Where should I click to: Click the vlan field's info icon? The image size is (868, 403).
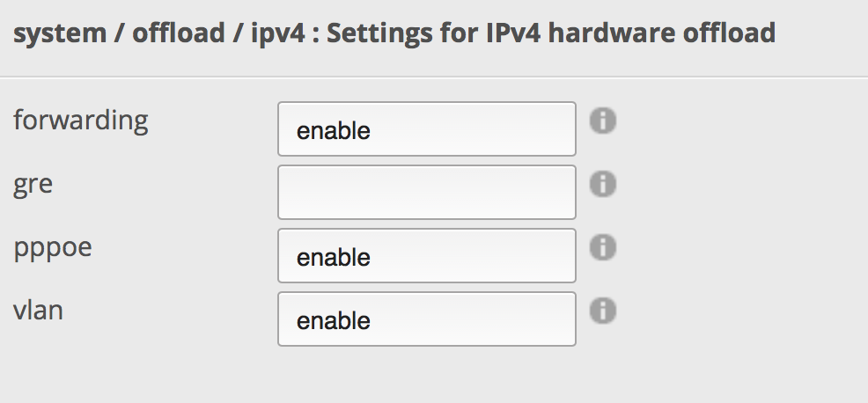[x=602, y=311]
